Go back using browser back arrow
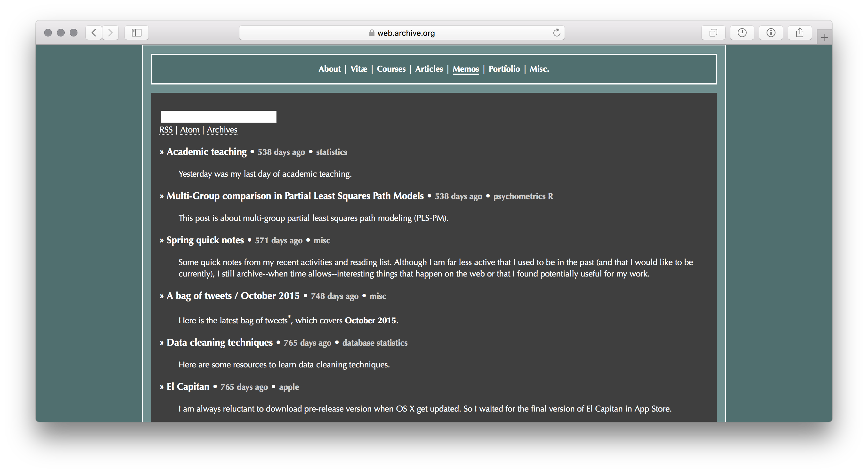The height and width of the screenshot is (473, 868). pyautogui.click(x=94, y=33)
